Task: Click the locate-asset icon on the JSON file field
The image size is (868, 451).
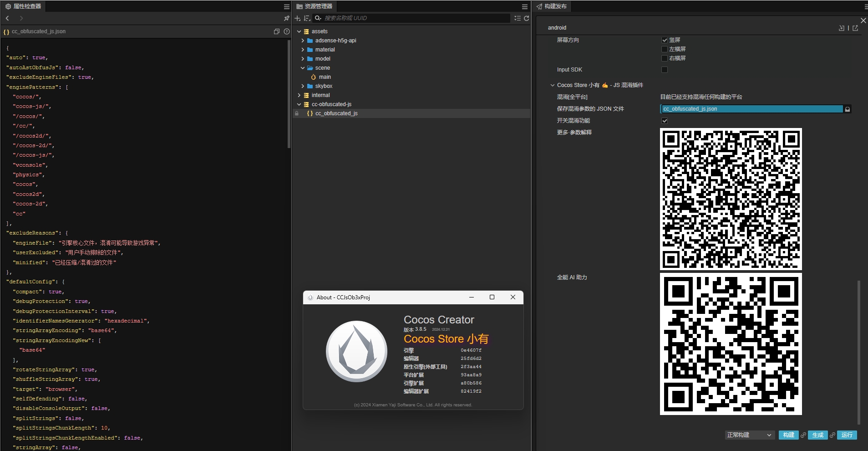Action: 847,109
